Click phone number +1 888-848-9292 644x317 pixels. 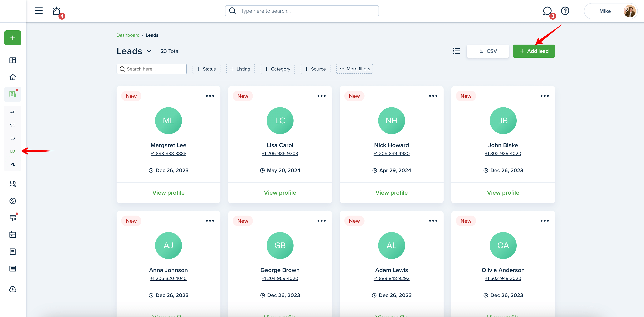coord(391,278)
